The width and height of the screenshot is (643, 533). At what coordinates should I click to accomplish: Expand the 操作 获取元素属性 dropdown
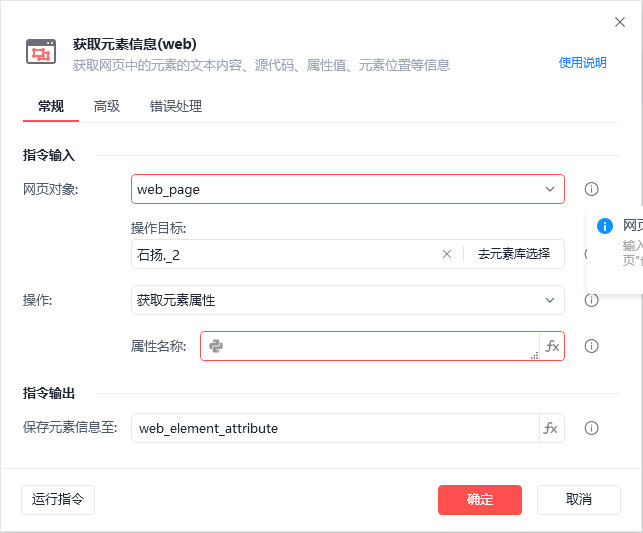click(348, 300)
